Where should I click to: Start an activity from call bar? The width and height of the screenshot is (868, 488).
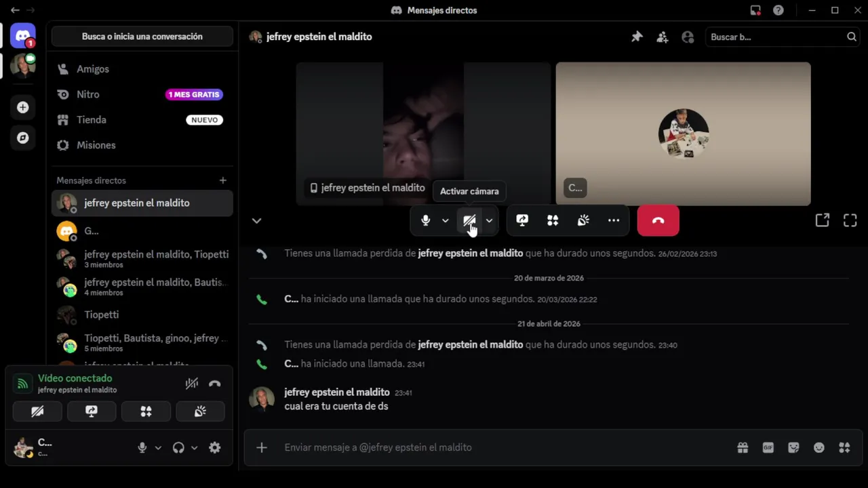553,220
